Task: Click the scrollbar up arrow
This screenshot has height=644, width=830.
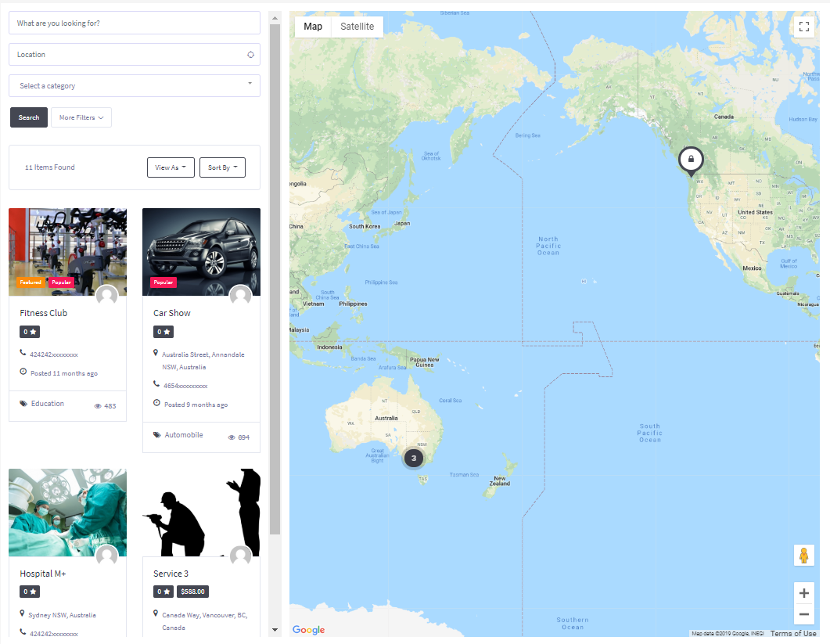Action: pyautogui.click(x=275, y=18)
